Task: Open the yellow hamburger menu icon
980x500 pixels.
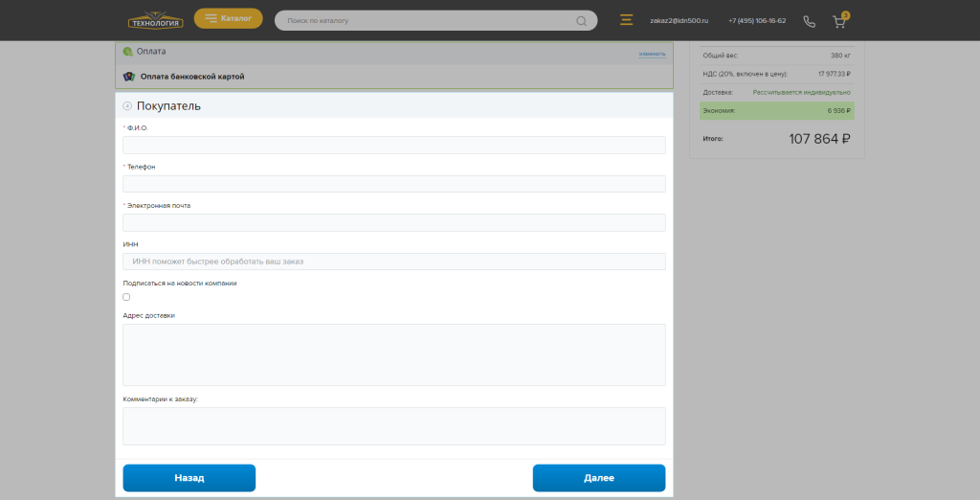Action: point(627,20)
